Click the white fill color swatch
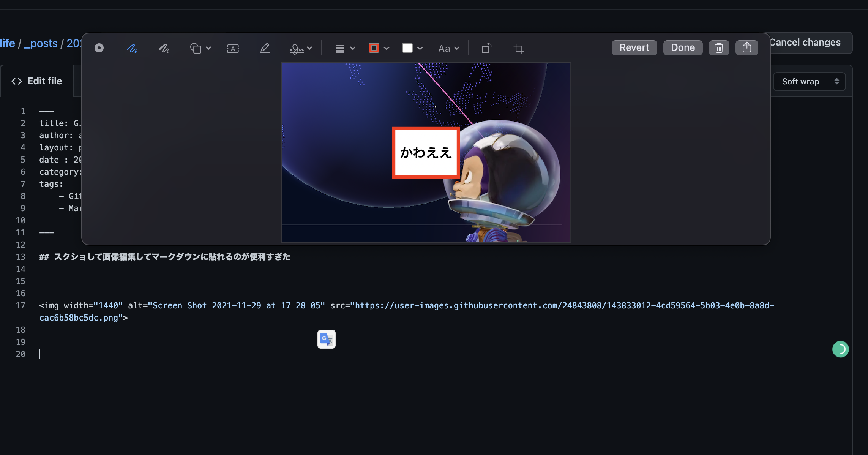The width and height of the screenshot is (868, 455). pos(407,48)
